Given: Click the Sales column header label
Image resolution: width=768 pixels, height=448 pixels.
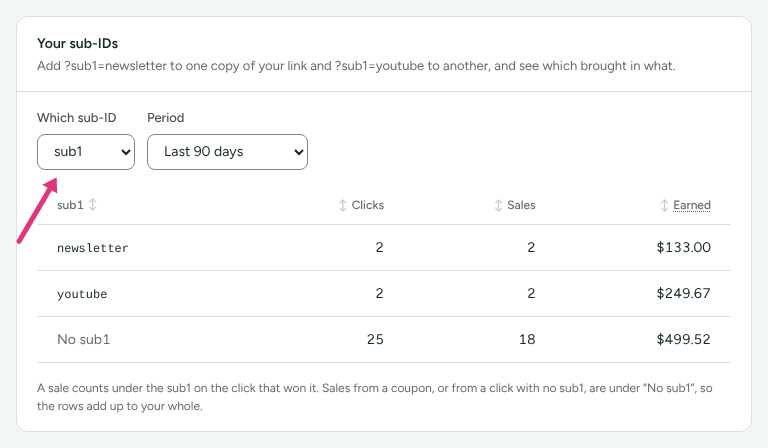Looking at the screenshot, I should 521,205.
